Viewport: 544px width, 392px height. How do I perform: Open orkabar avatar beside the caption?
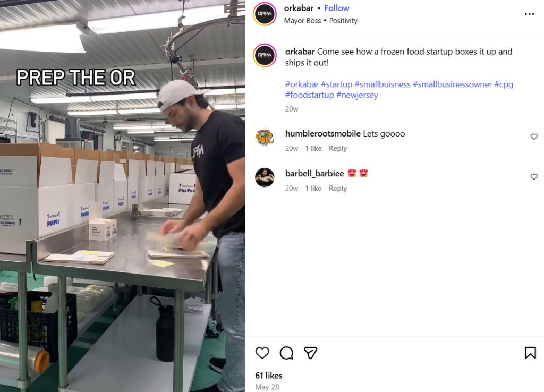[265, 55]
